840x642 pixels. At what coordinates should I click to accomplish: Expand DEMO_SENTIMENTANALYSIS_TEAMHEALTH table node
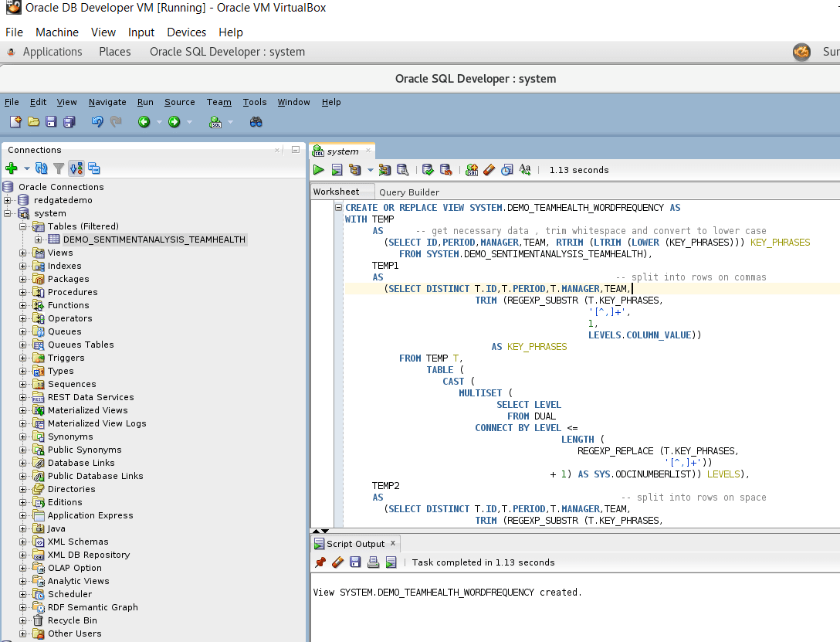[x=38, y=239]
